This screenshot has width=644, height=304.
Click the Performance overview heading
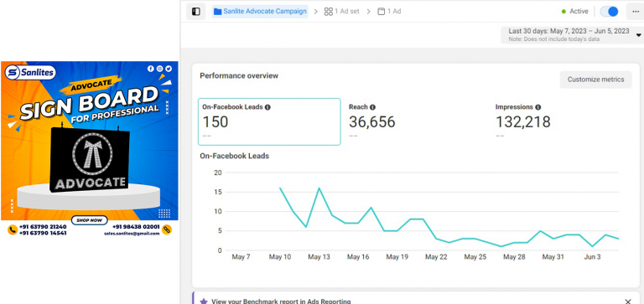pyautogui.click(x=239, y=75)
